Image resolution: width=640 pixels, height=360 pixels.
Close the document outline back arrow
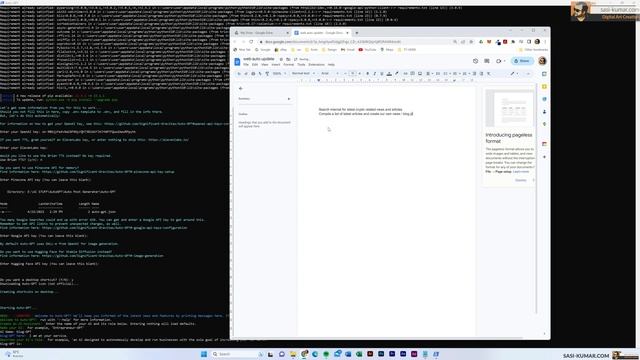coord(240,88)
